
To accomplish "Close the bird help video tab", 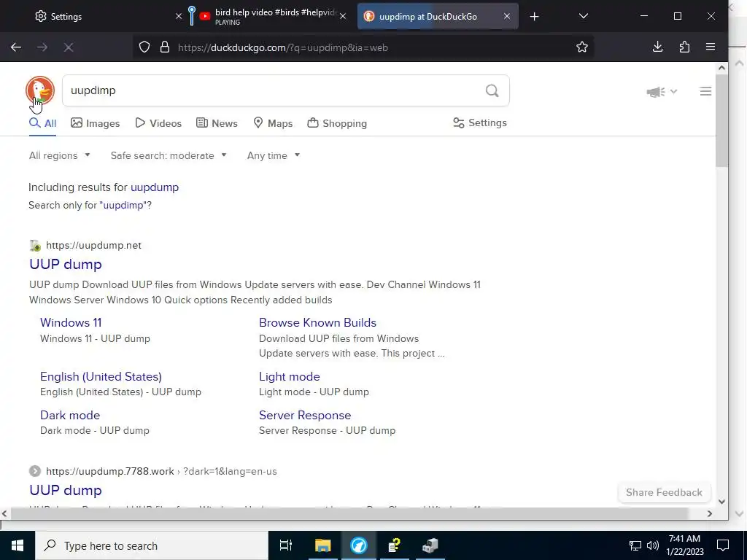I will (343, 16).
